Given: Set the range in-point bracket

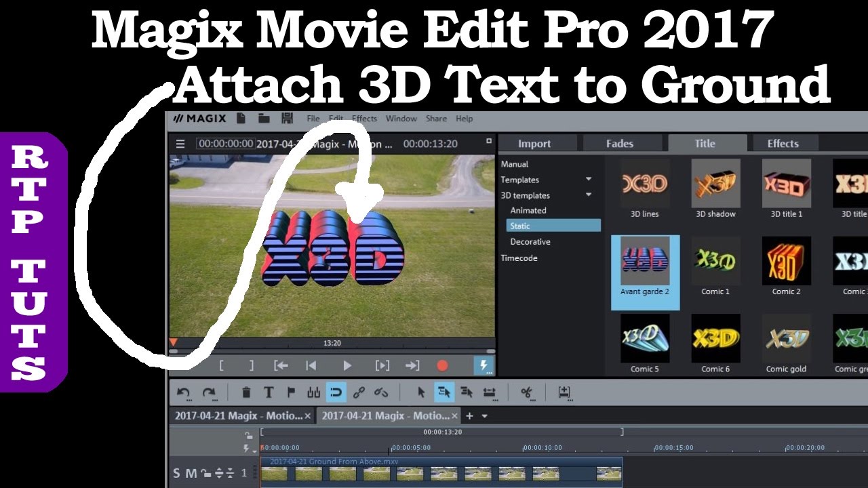Looking at the screenshot, I should coord(221,365).
